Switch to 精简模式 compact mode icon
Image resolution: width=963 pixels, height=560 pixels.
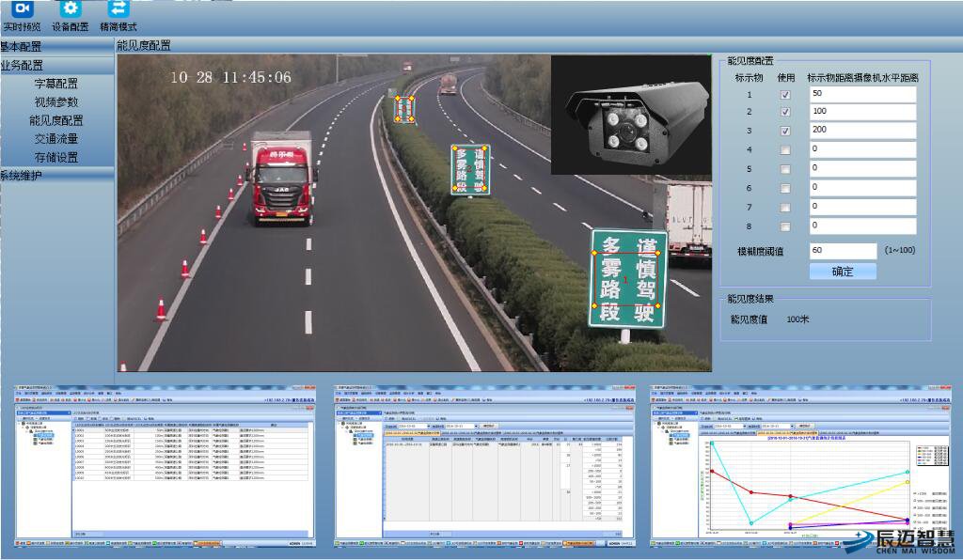click(x=118, y=9)
